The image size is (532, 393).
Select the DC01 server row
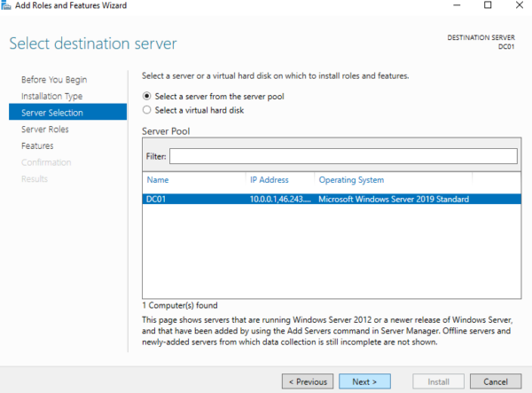coord(328,199)
